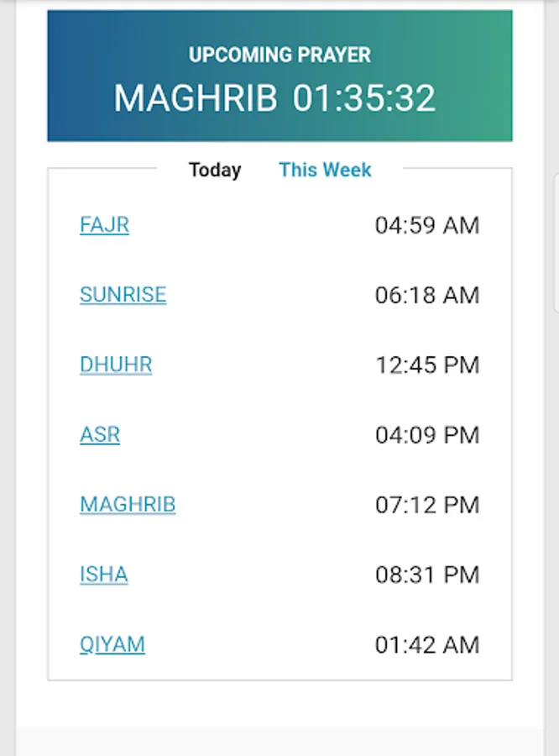
Task: Open the FAJR prayer link
Action: coord(104,225)
